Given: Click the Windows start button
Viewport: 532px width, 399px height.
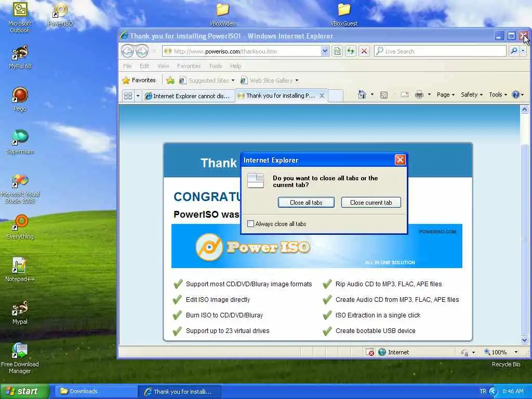Looking at the screenshot, I should point(24,391).
